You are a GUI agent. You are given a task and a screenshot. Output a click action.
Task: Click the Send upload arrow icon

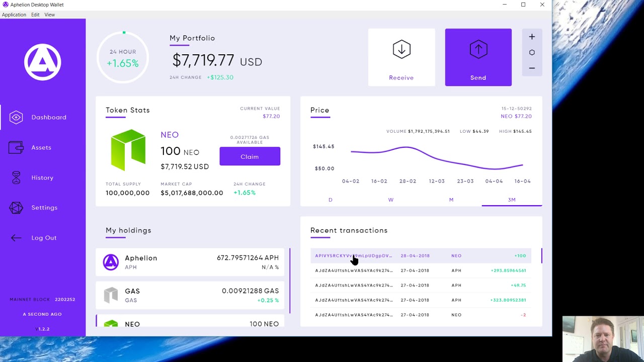[478, 49]
